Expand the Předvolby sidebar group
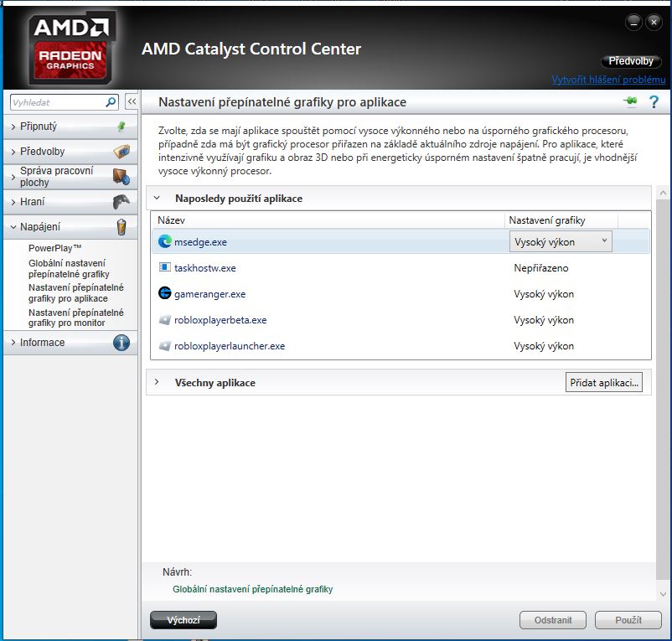The image size is (672, 641). [x=13, y=152]
